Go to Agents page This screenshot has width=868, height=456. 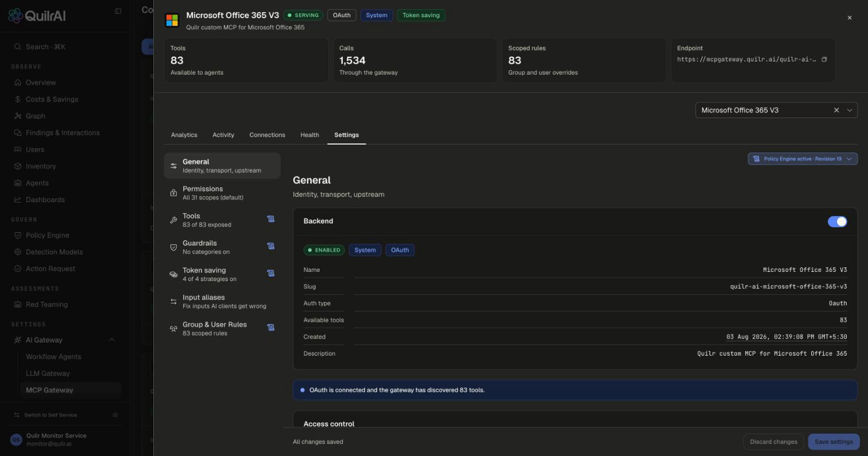click(37, 183)
